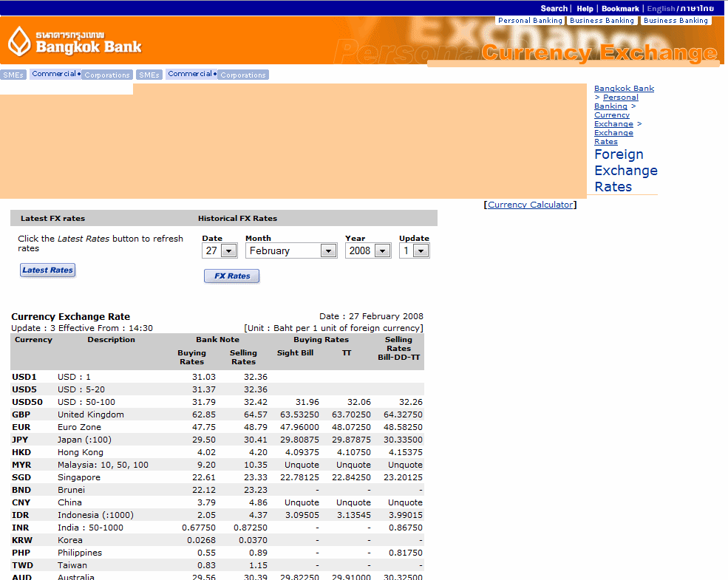The height and width of the screenshot is (580, 728).
Task: Select the SGD currency code cell
Action: 21,477
